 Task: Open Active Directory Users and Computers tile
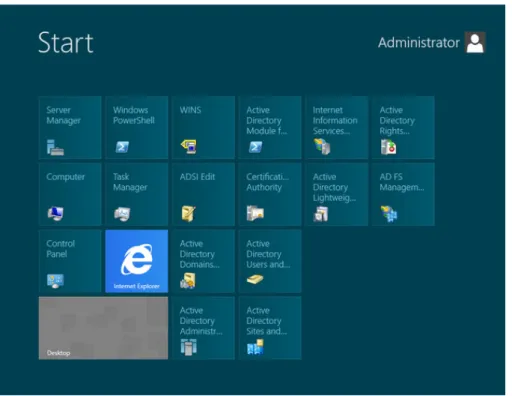tap(270, 261)
